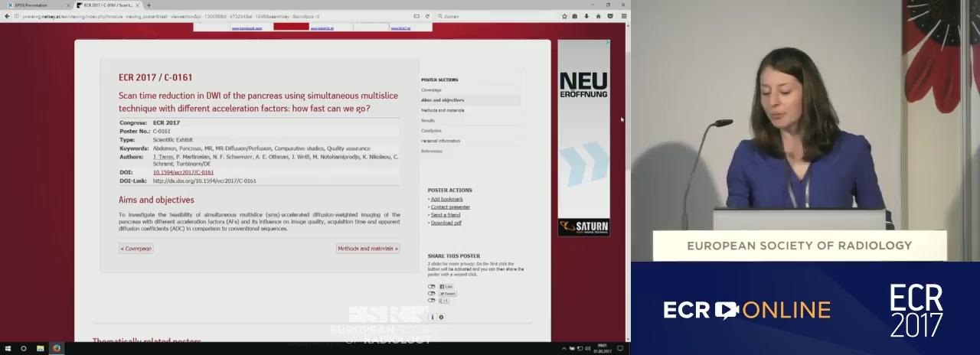
Task: Go back with the browser back arrow
Action: click(x=7, y=15)
